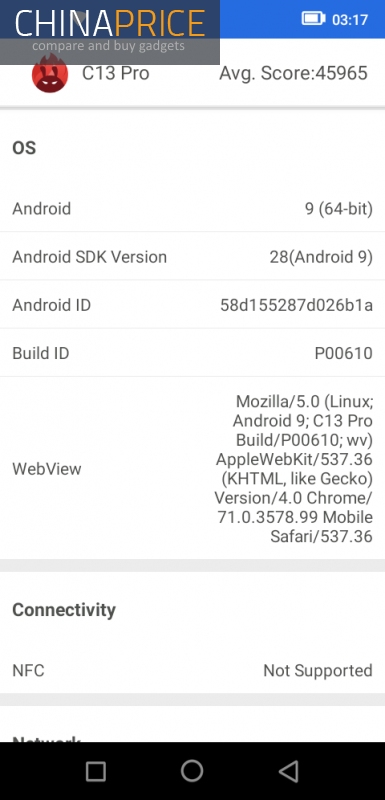
Task: Tap the Connectivity section header
Action: [64, 610]
